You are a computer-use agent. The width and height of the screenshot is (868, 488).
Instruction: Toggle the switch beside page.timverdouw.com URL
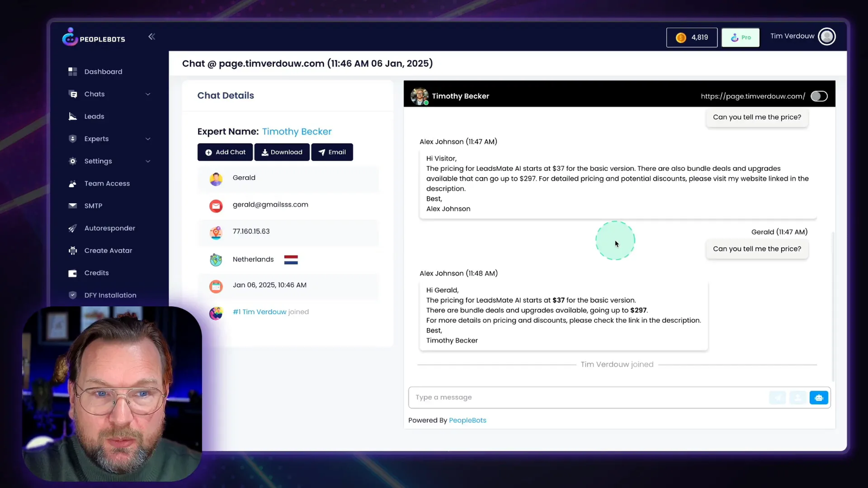(819, 96)
